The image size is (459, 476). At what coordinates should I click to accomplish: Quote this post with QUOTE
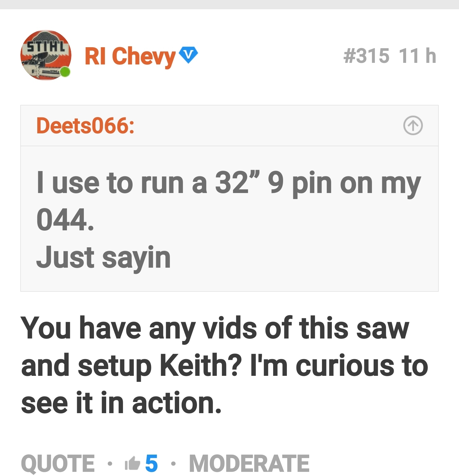(58, 463)
